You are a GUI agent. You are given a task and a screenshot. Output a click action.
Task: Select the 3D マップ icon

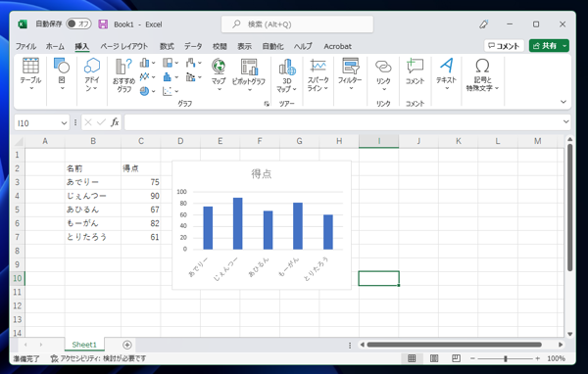tap(287, 75)
